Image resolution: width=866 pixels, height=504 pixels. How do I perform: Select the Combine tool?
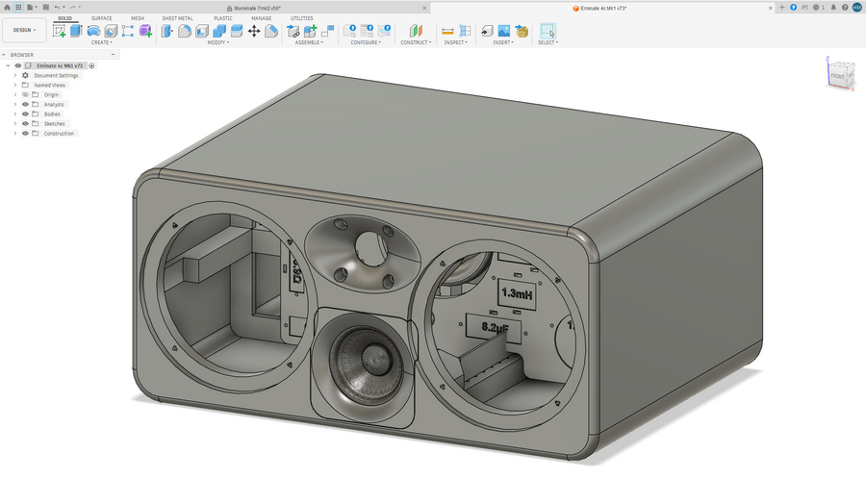tap(219, 31)
